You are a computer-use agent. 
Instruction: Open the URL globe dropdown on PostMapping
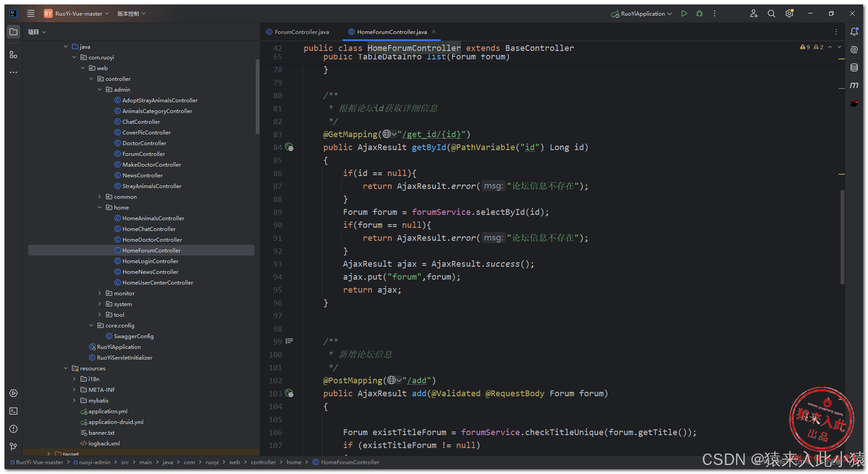394,380
